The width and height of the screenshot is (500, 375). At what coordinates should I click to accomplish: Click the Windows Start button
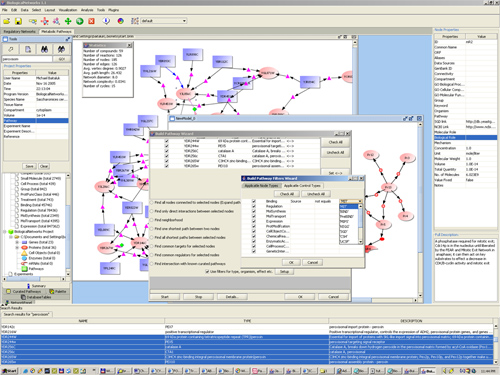click(x=9, y=371)
